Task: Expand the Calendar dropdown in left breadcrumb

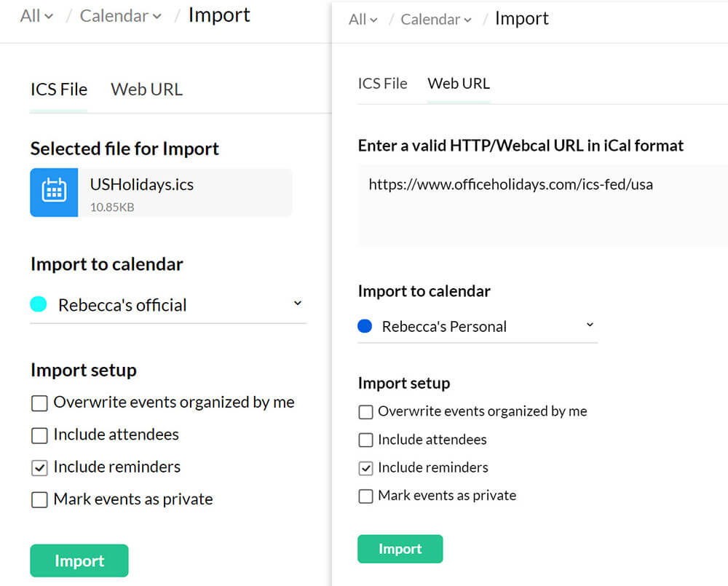Action: coord(120,16)
